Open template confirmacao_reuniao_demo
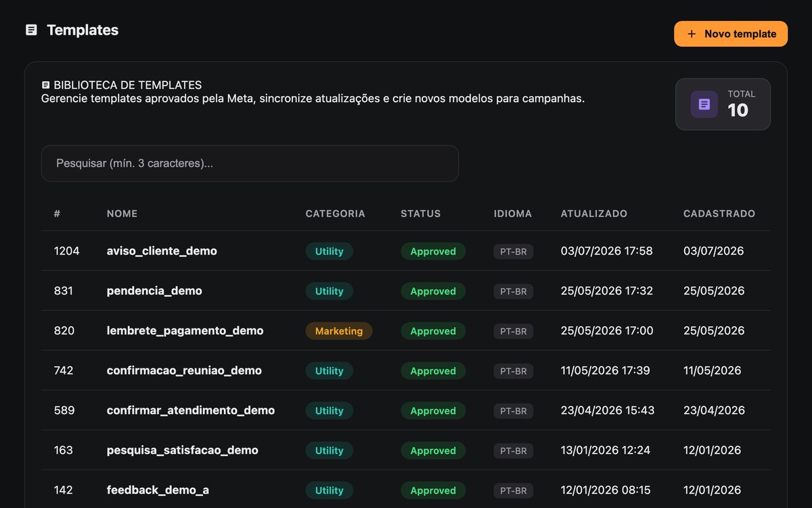812x508 pixels. point(184,371)
